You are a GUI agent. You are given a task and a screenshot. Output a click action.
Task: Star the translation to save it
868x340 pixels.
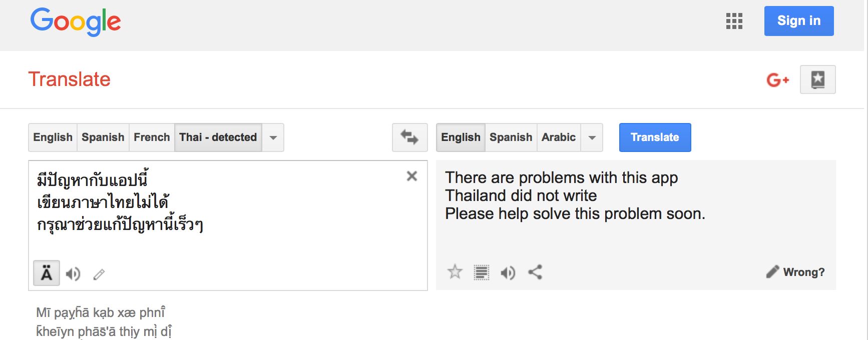[x=455, y=272]
